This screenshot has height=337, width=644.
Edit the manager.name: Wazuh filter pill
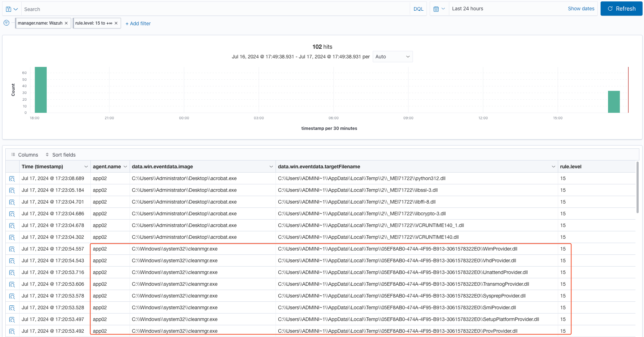pos(40,23)
